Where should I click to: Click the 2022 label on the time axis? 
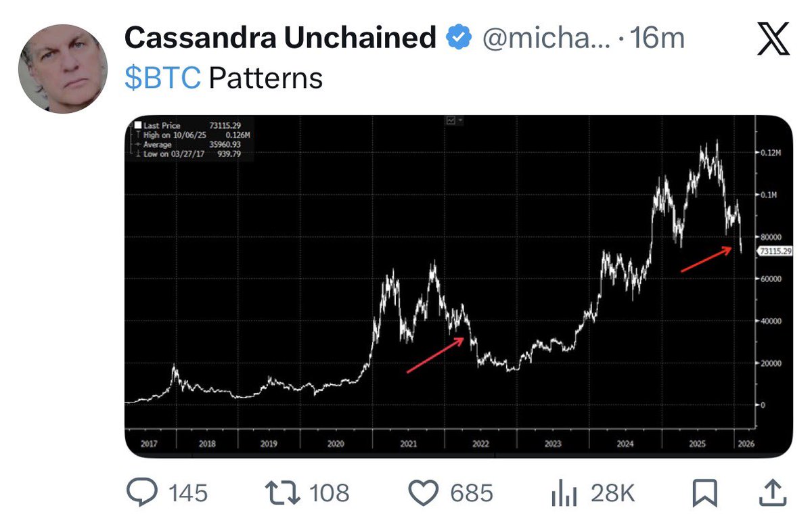coord(480,444)
